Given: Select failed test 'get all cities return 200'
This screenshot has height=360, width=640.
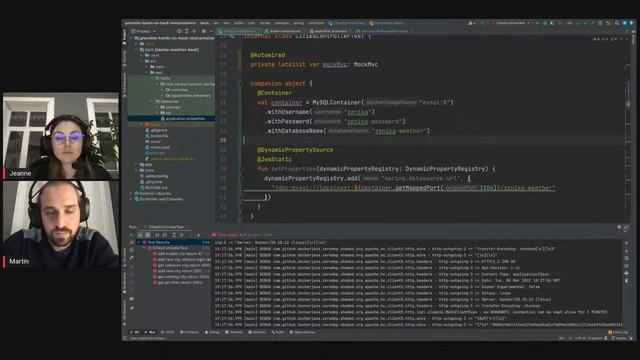Looking at the screenshot, I should 177,282.
